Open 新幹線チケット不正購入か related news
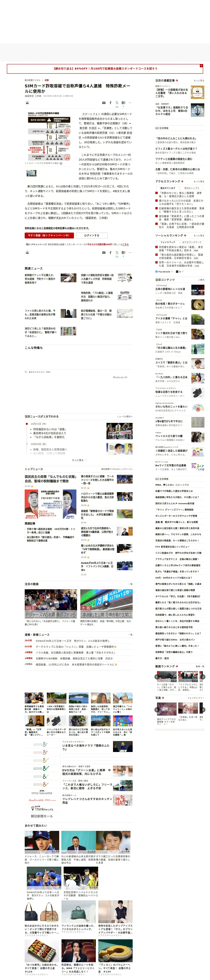210x980 pixels. (40, 279)
